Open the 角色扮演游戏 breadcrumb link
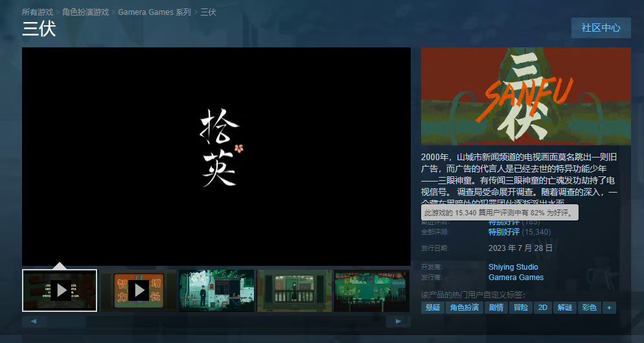 [86, 12]
